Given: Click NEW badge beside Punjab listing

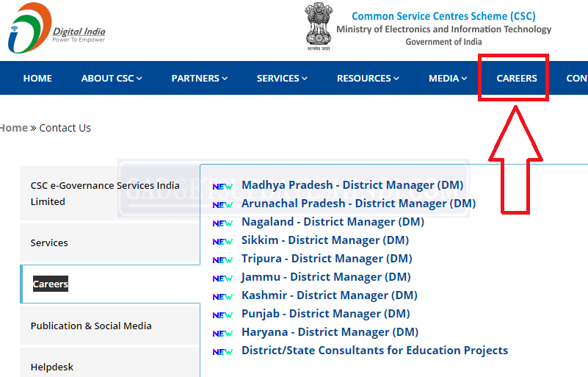Looking at the screenshot, I should pyautogui.click(x=222, y=315).
